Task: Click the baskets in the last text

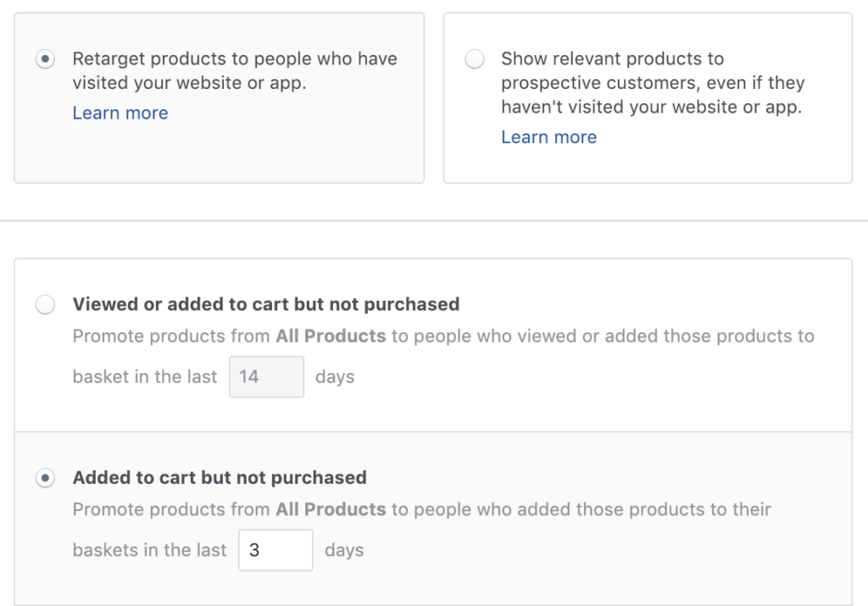Action: tap(149, 550)
